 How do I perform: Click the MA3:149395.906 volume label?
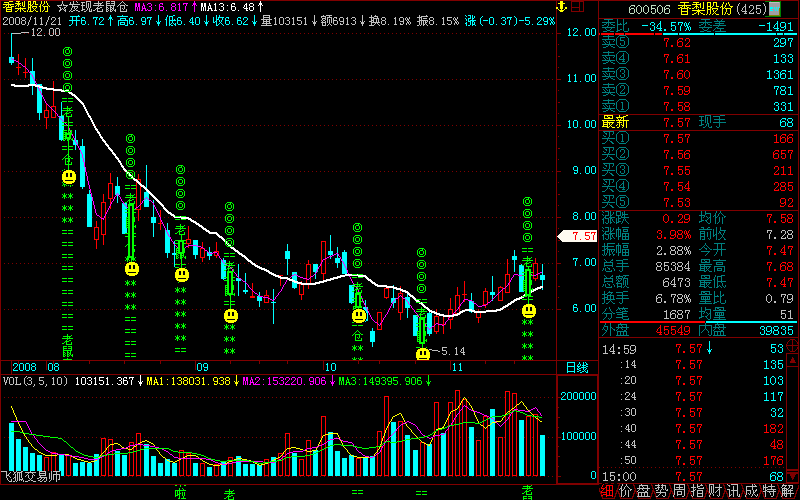pos(384,381)
